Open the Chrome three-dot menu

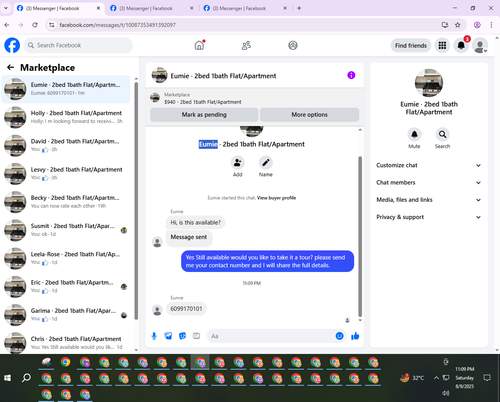click(491, 25)
